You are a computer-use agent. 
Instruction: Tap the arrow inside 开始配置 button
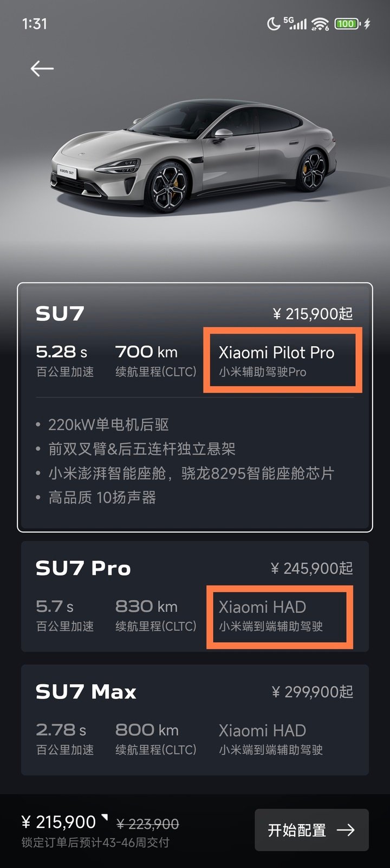tap(346, 830)
